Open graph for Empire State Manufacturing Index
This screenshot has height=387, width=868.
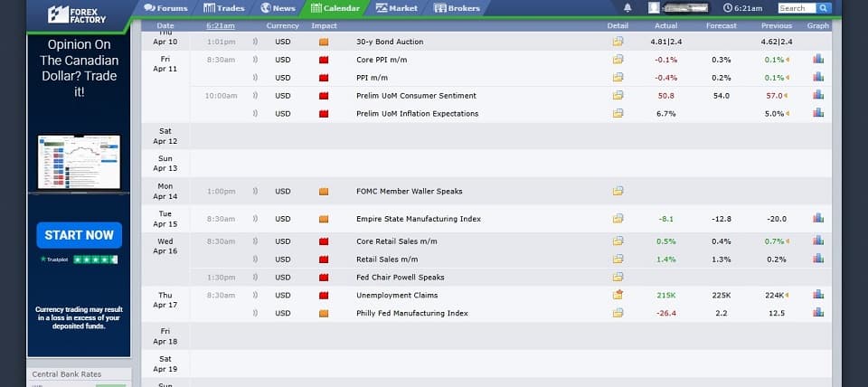[x=818, y=218]
